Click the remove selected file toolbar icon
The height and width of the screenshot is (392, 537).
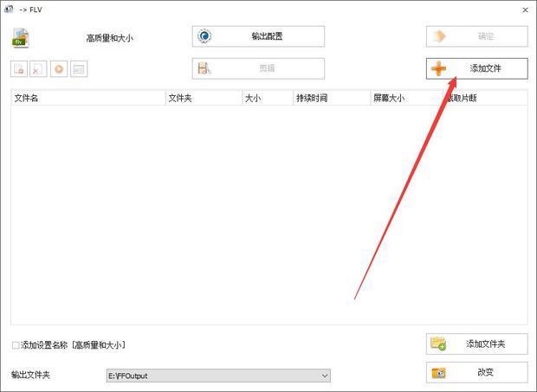click(x=19, y=69)
